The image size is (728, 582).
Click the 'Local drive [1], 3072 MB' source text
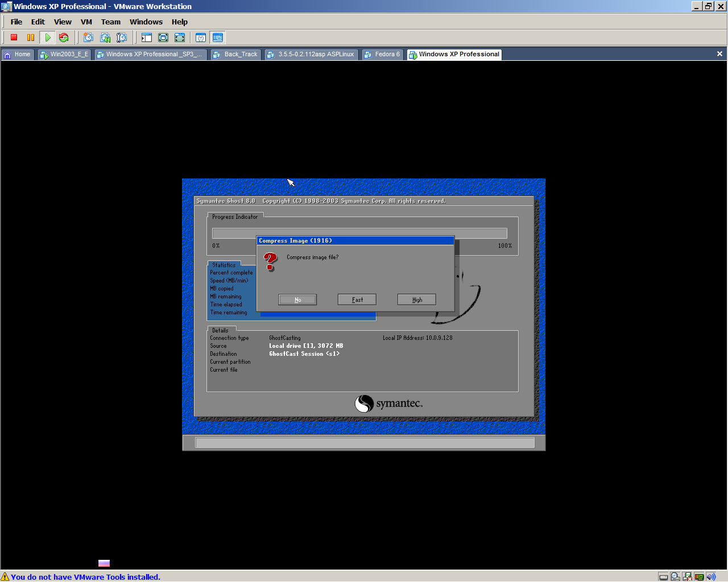click(x=306, y=346)
